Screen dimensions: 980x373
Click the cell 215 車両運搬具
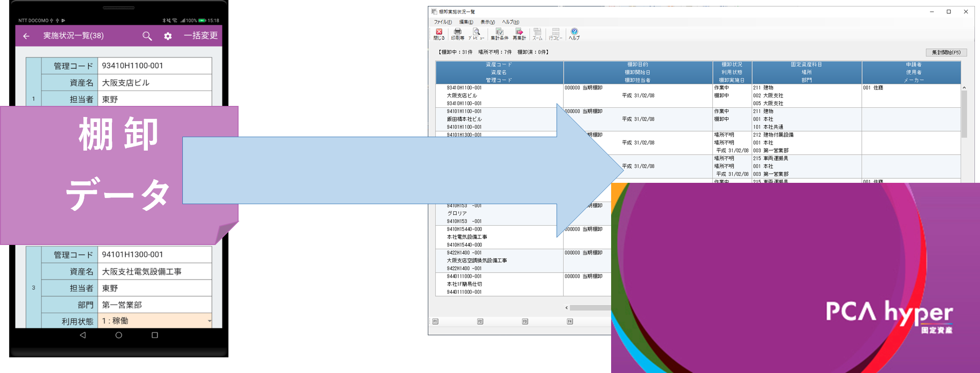[770, 158]
